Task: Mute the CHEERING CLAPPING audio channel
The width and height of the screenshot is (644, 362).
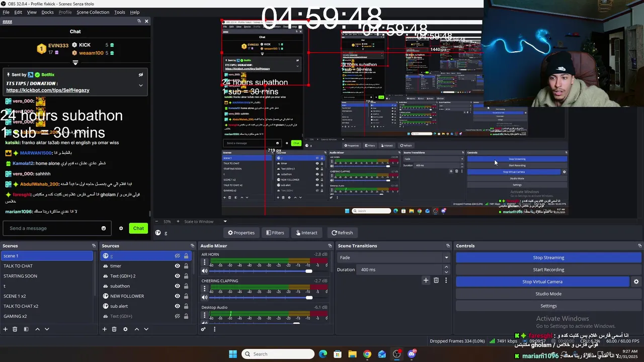Action: click(x=204, y=298)
